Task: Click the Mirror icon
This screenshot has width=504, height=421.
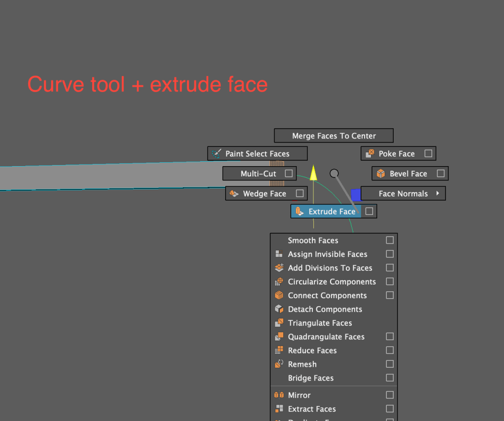Action: 279,395
